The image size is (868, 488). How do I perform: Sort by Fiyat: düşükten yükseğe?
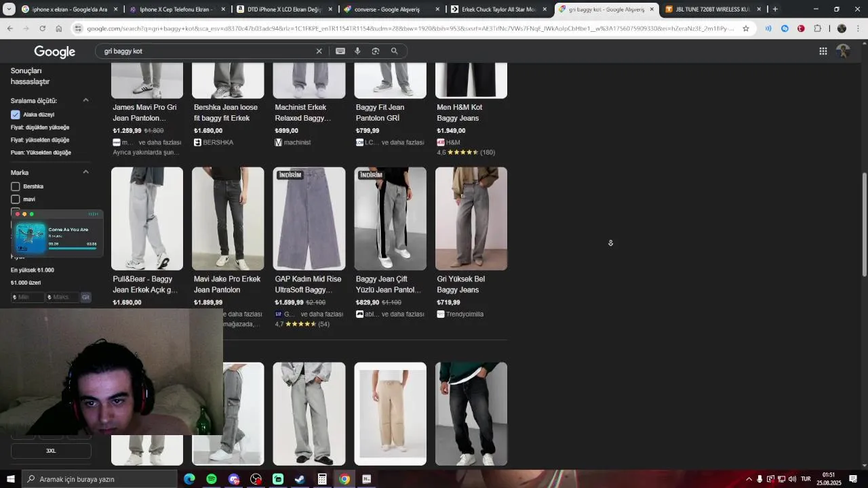point(40,127)
